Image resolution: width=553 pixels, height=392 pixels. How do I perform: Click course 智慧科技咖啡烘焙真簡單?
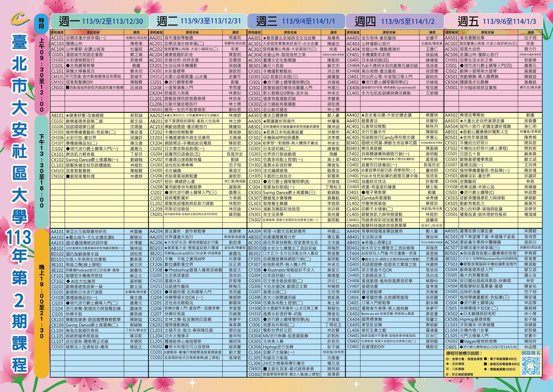[384, 225]
